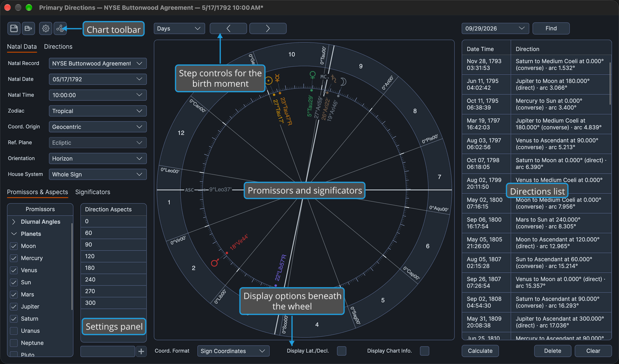Screen dimensions: 619x364
Task: Select the 60 direction aspect row
Action: tap(114, 233)
